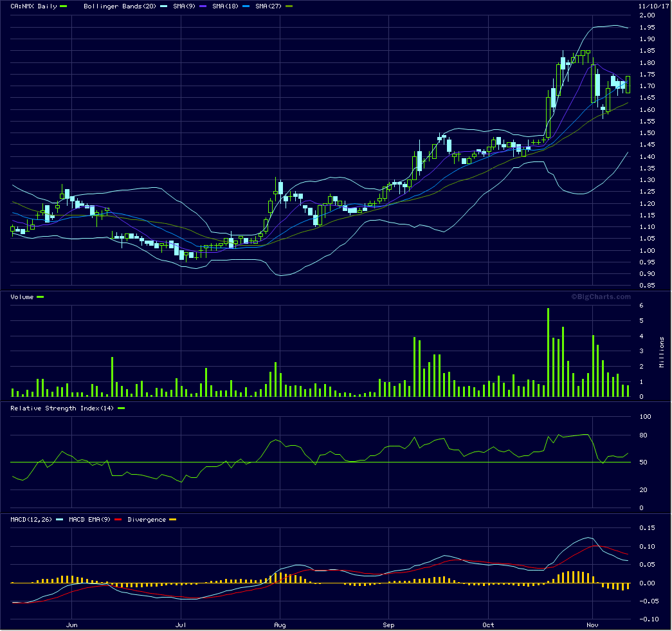Click the Jun month label on time axis
Viewport: 672px width, 631px height.
coord(71,625)
